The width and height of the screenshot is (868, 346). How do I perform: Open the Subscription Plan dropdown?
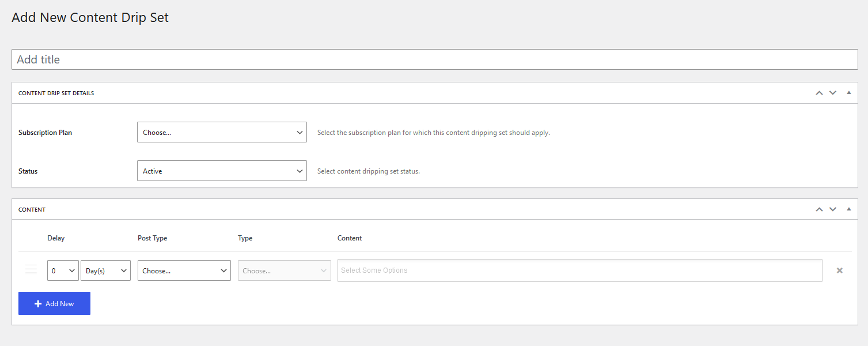(x=222, y=132)
